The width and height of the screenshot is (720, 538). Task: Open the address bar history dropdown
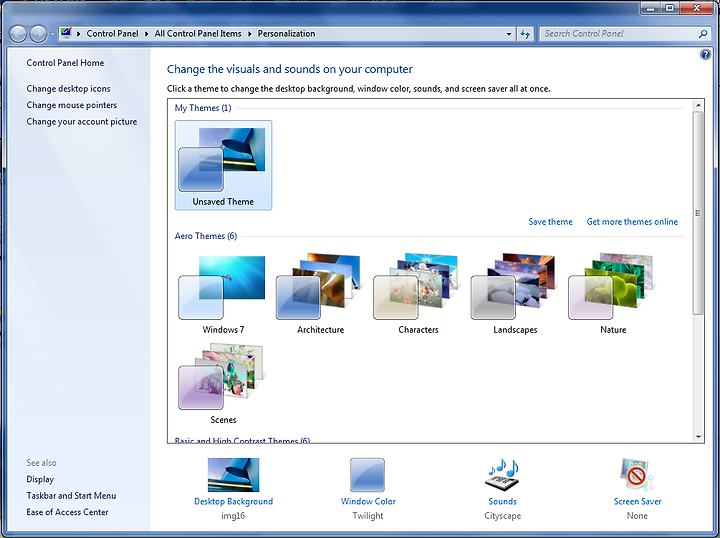tap(508, 34)
